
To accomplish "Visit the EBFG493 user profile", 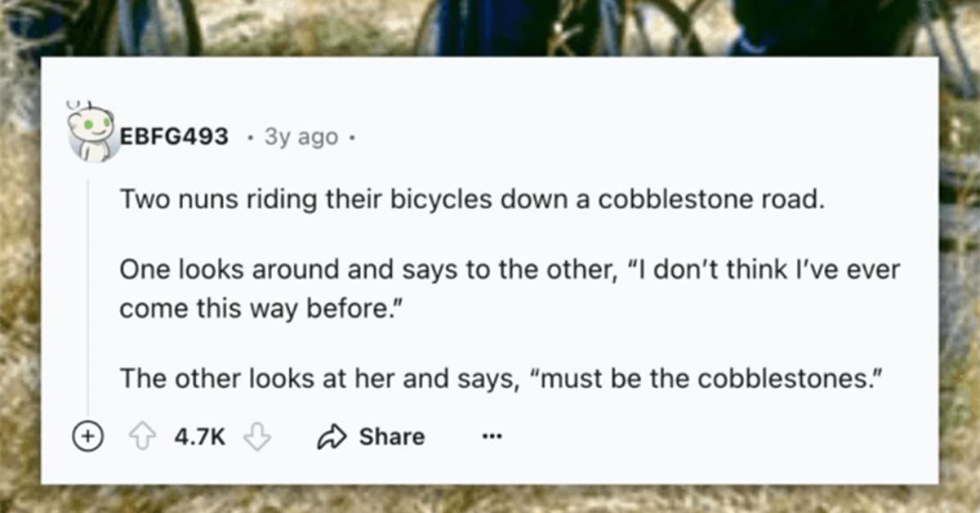I will (174, 136).
